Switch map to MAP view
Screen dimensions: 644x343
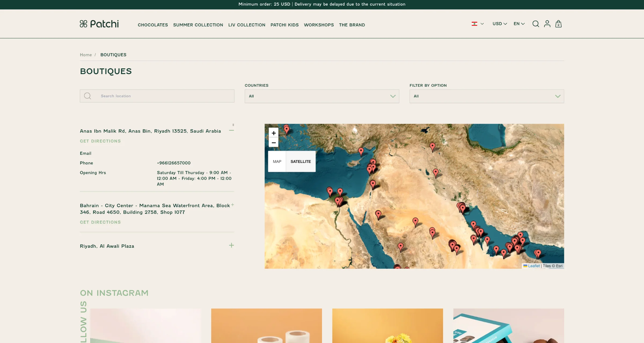[x=277, y=161]
